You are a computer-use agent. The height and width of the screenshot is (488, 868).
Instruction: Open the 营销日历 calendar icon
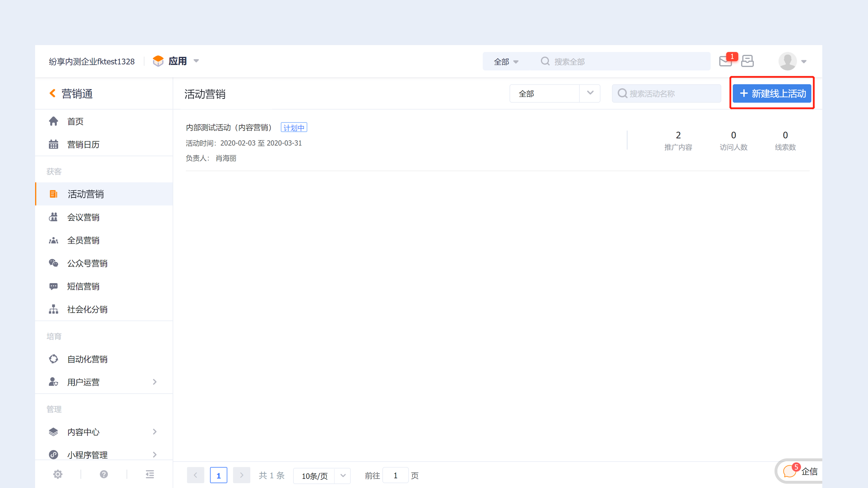tap(53, 144)
